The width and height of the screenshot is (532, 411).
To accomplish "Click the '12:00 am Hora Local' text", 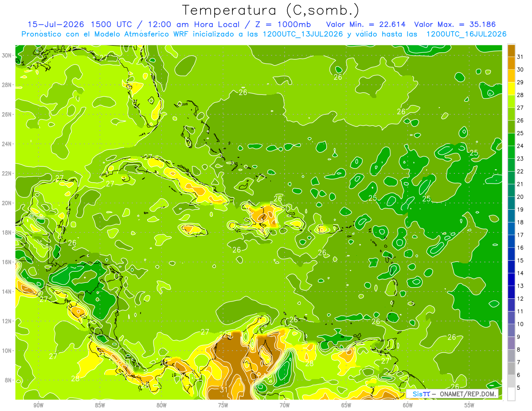I will (195, 24).
